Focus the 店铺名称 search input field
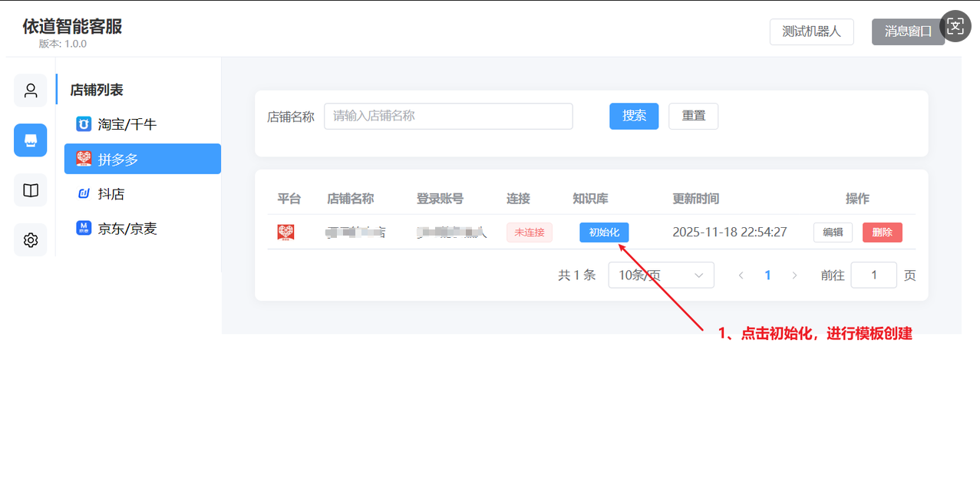This screenshot has width=980, height=488. (448, 116)
